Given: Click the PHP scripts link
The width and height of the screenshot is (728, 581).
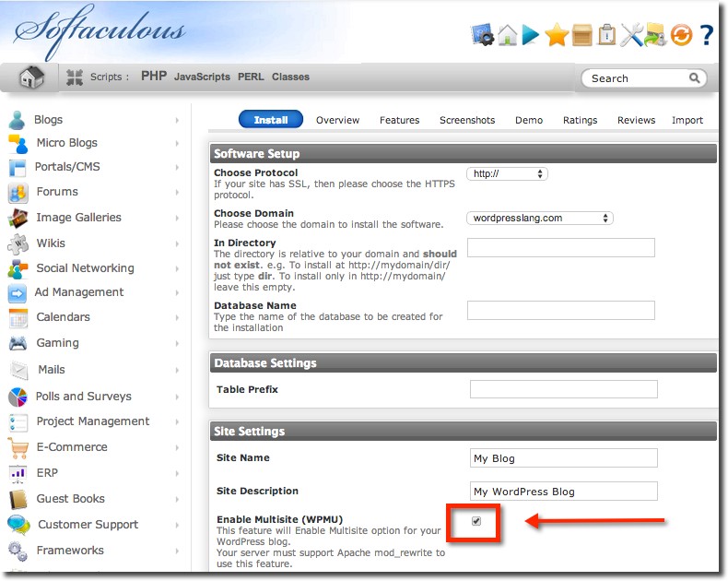Looking at the screenshot, I should tap(154, 77).
